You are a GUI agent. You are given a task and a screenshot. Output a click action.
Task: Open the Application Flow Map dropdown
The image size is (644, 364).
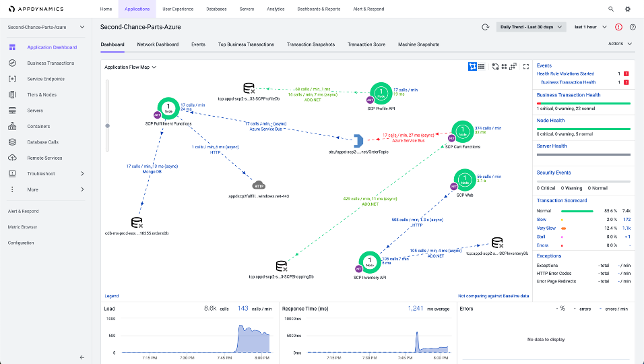(130, 67)
